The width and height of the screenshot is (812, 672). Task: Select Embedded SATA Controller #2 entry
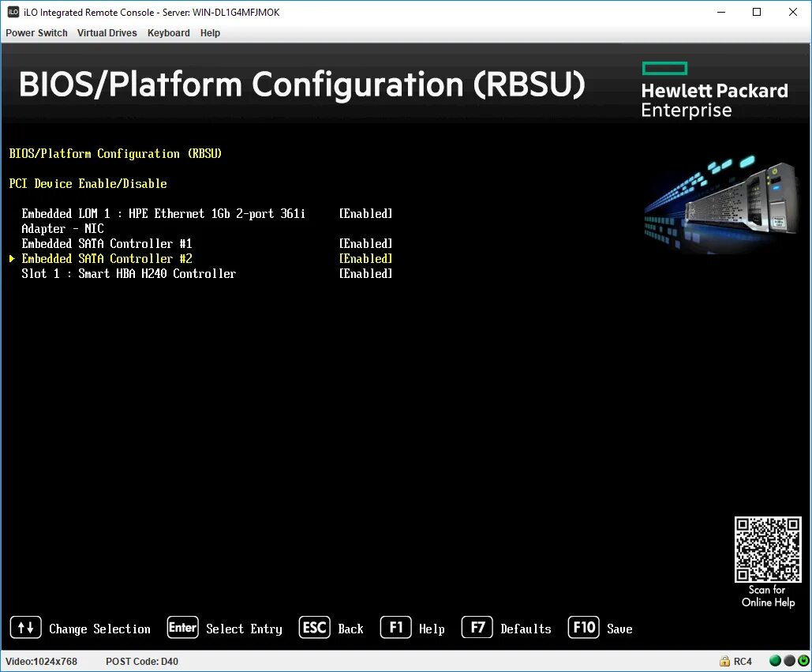[x=107, y=258]
